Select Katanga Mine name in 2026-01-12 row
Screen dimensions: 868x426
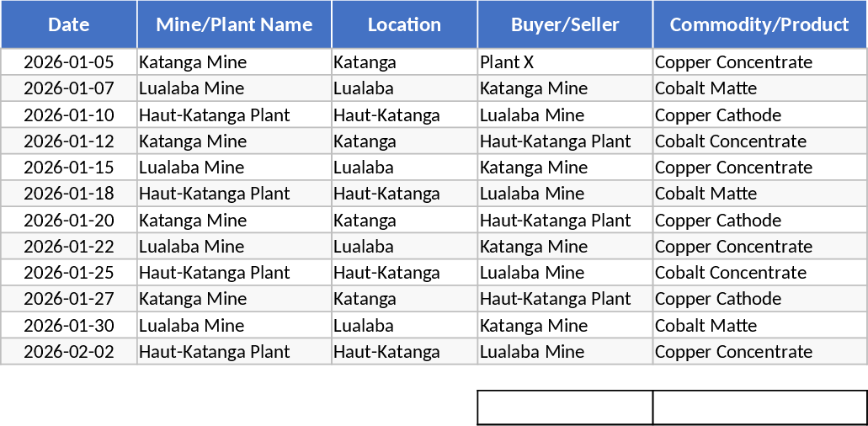point(234,141)
